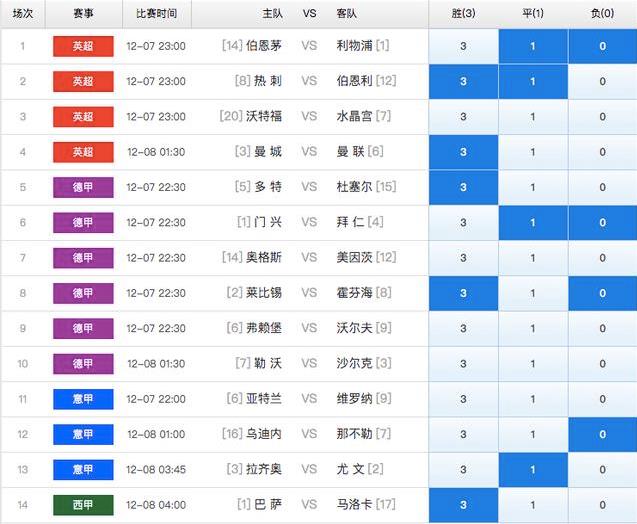Deselect loss (0) for match 6 门兴 vs 拜仁
The image size is (637, 524).
click(602, 223)
